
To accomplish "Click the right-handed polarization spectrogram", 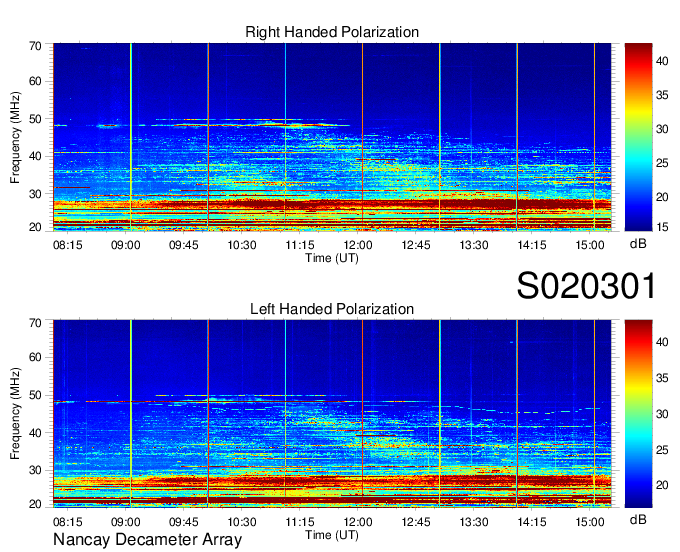I will (332, 137).
